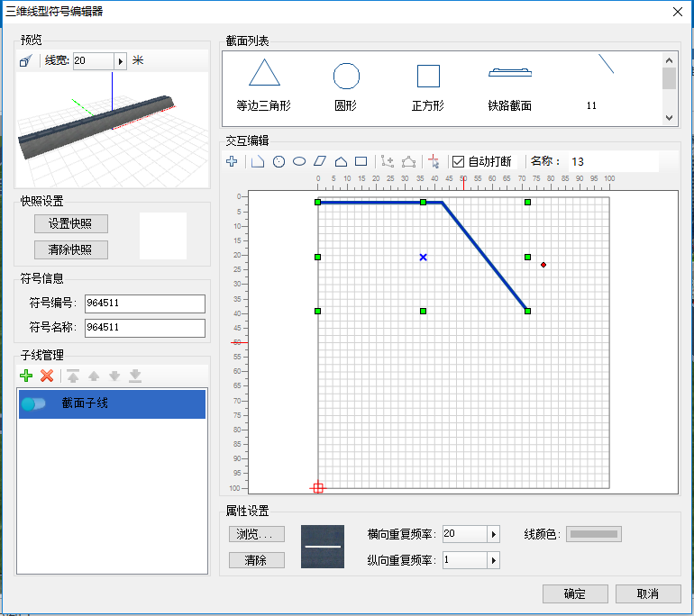The image size is (694, 616).
Task: Click the move-up arrow icon
Action: 94,376
